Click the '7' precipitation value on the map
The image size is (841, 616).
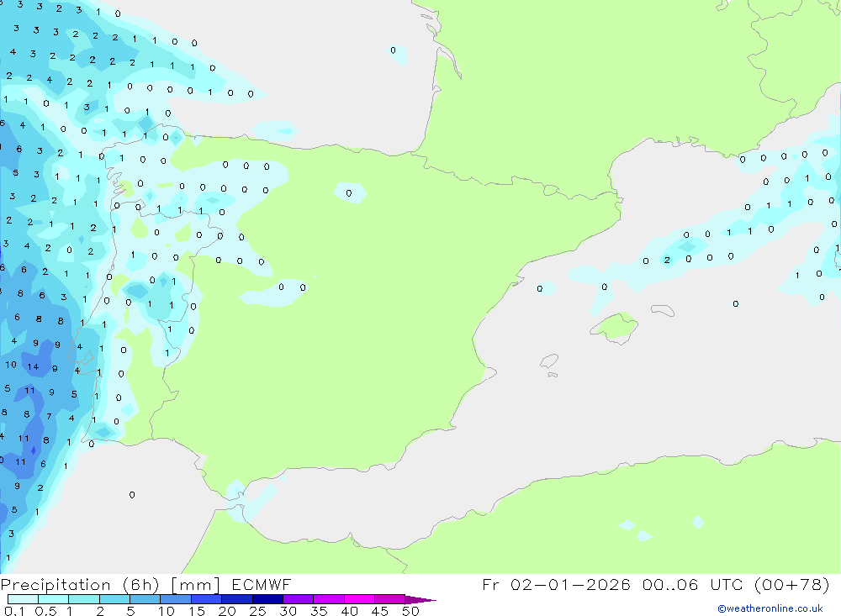(x=49, y=416)
